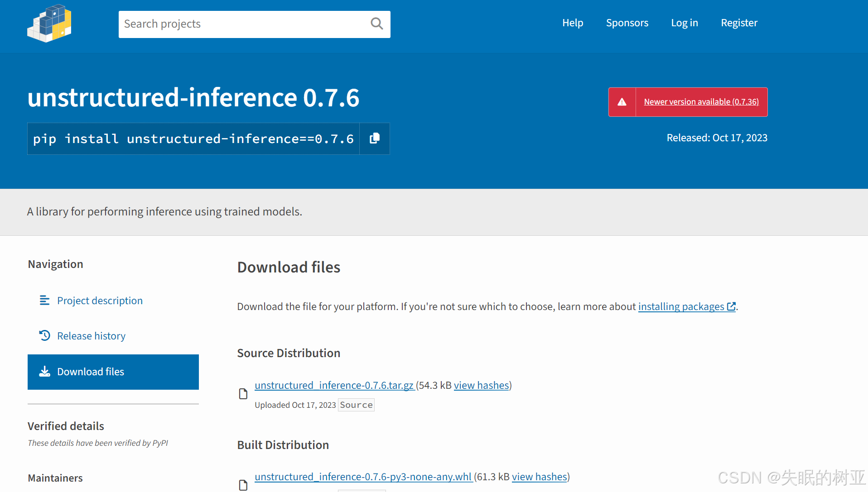Image resolution: width=868 pixels, height=492 pixels.
Task: Click the Uploaded Oct 17, 2023 text
Action: (295, 405)
